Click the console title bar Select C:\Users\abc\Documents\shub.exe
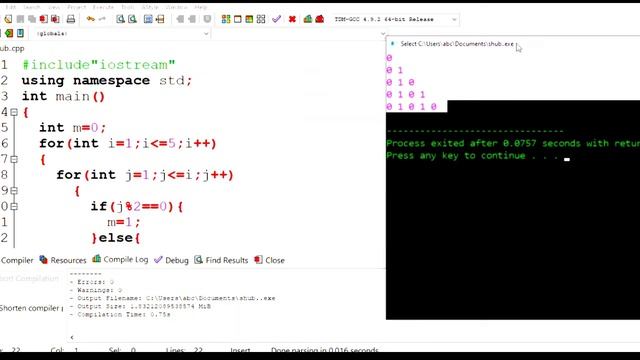This screenshot has width=640, height=360. point(457,44)
